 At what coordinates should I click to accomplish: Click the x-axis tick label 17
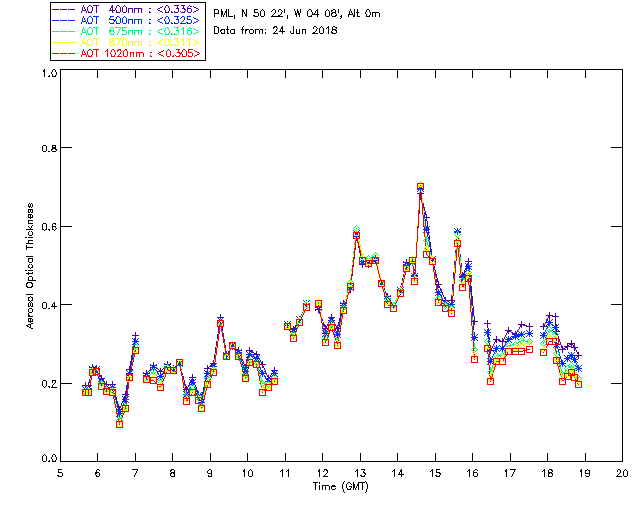(510, 473)
